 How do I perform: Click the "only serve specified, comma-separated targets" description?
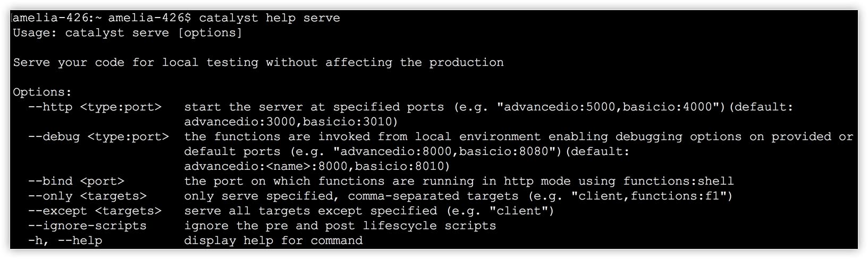[x=351, y=196]
